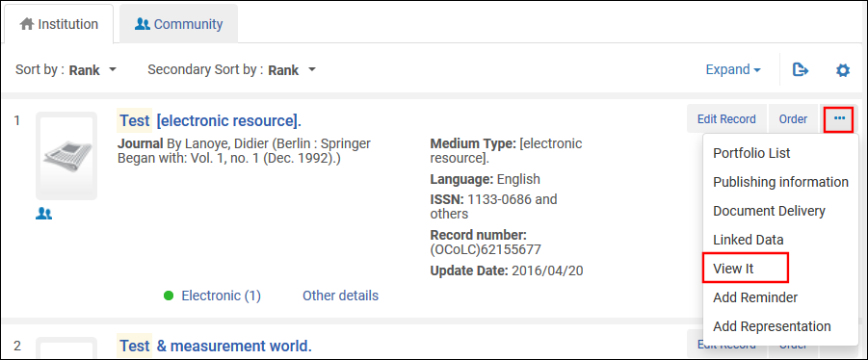Click the journal newspaper thumbnail

66,156
